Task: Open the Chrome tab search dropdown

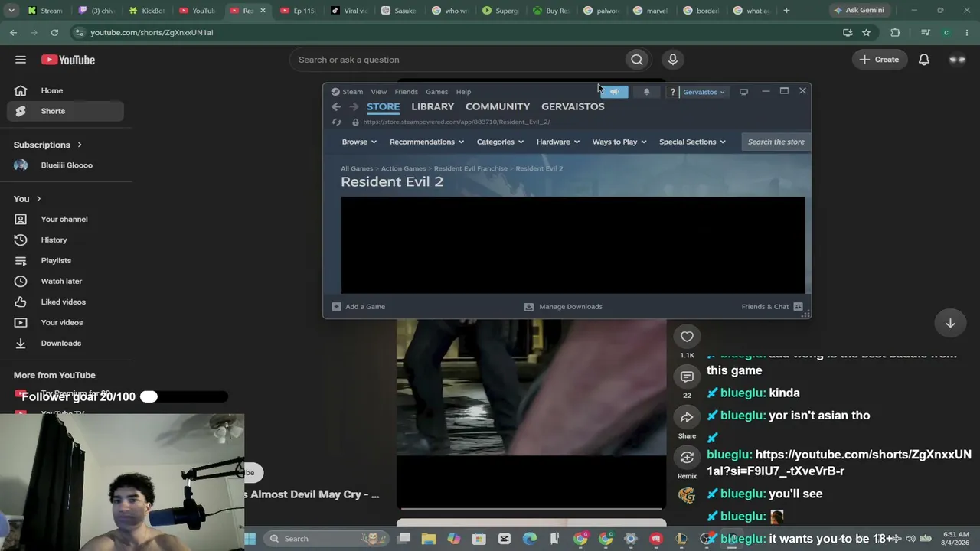Action: pyautogui.click(x=11, y=11)
